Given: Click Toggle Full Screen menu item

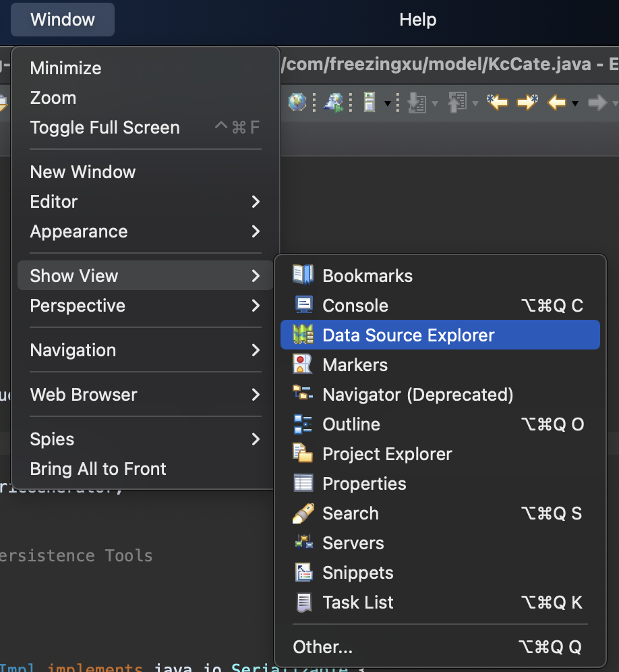Looking at the screenshot, I should [x=105, y=128].
